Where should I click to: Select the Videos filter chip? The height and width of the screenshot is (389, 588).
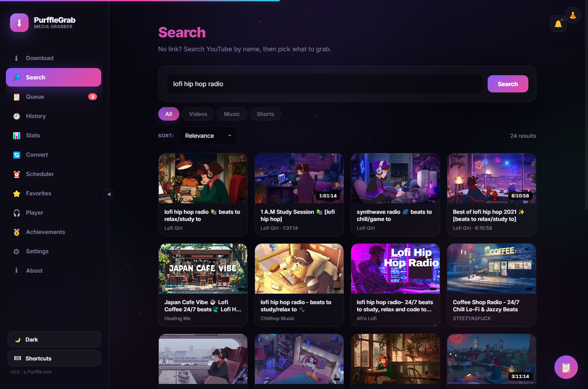[x=198, y=114]
